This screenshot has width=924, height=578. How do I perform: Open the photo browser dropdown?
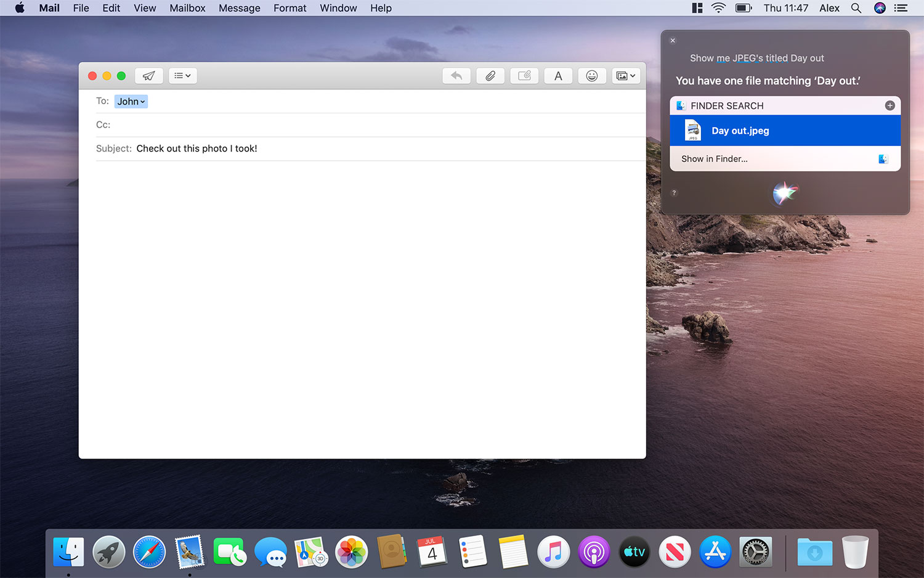(x=625, y=75)
